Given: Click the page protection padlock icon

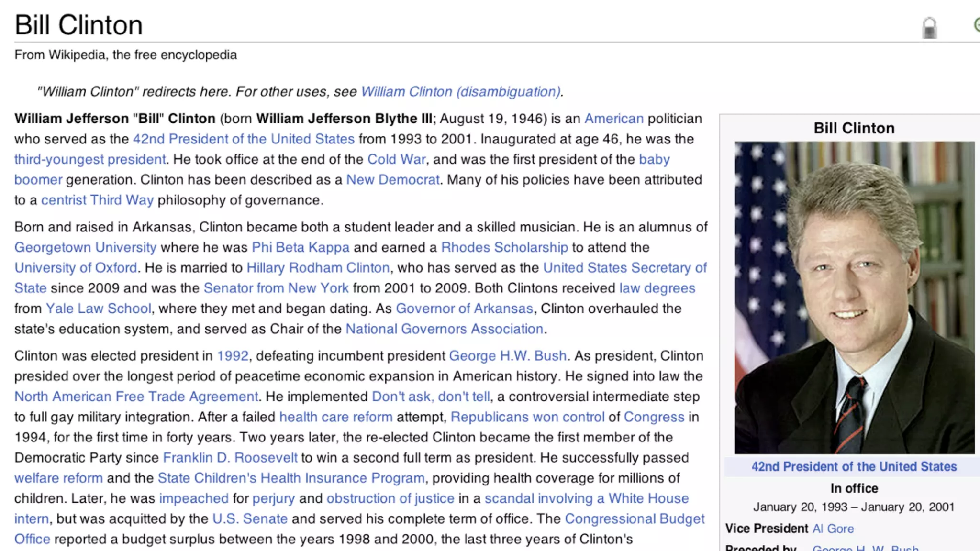Looking at the screenshot, I should click(929, 28).
